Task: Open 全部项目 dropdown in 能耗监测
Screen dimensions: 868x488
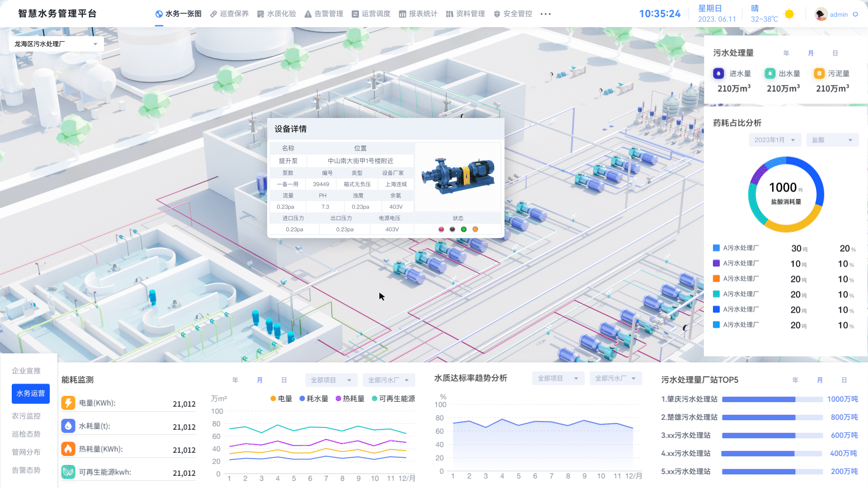Action: pos(331,380)
